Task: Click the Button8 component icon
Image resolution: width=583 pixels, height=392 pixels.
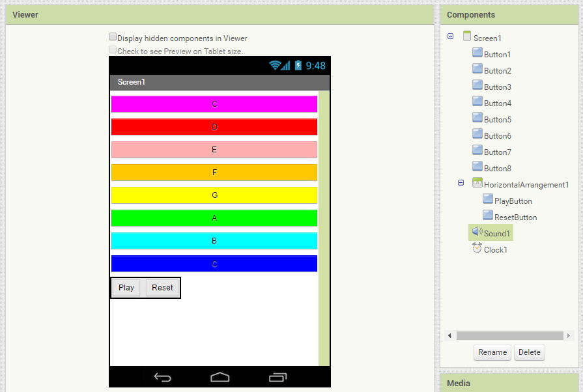Action: [477, 167]
